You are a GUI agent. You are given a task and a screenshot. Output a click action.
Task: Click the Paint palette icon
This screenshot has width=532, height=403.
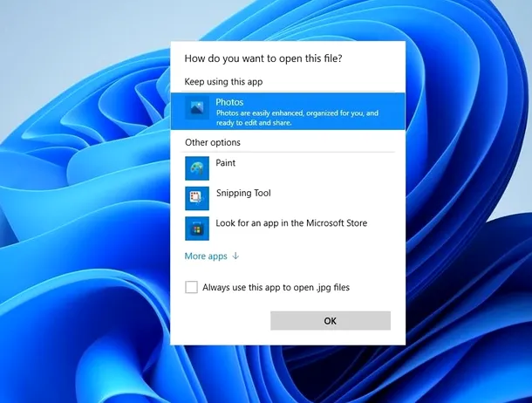tap(197, 168)
